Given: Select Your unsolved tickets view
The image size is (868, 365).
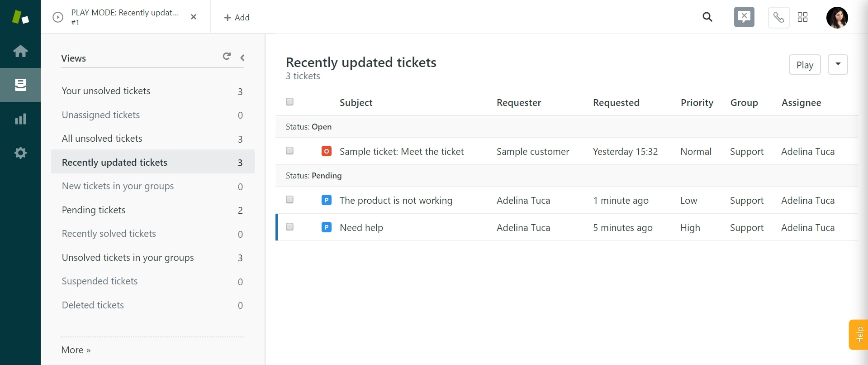Looking at the screenshot, I should pyautogui.click(x=106, y=91).
